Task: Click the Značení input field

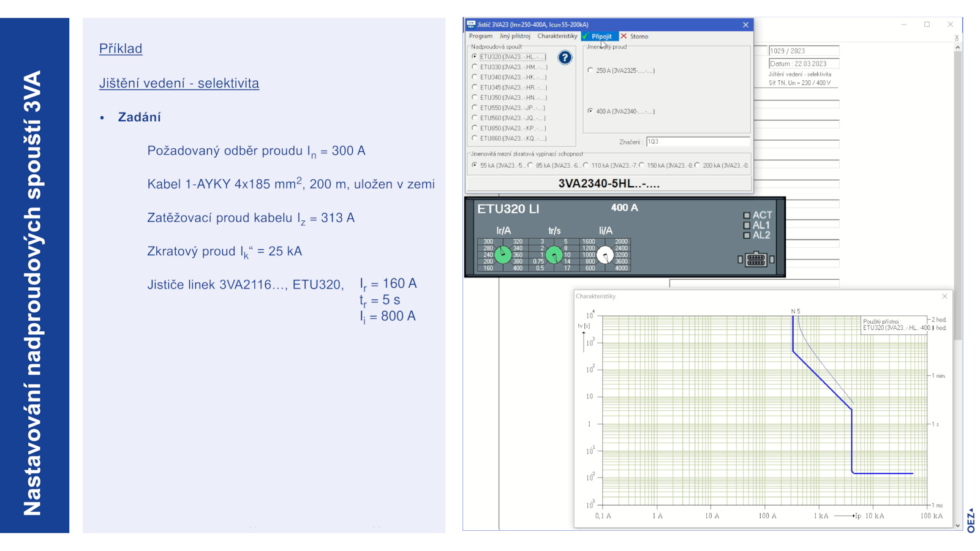Action: 697,142
